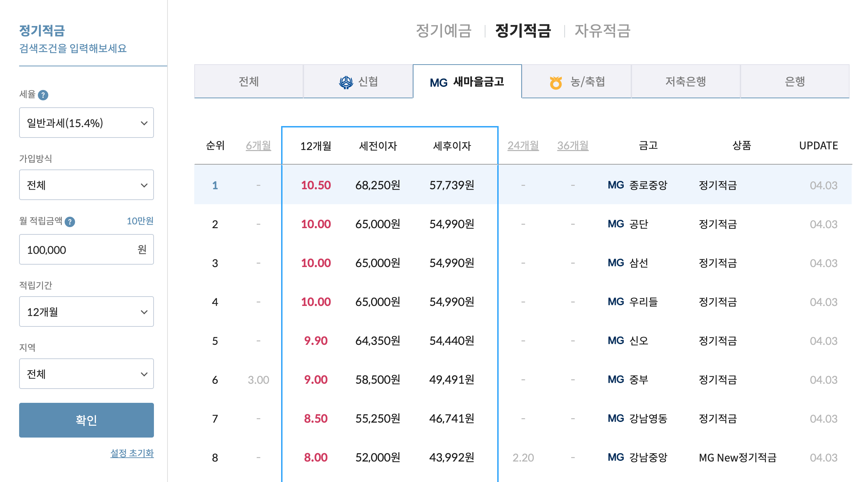Open the 가입방식 dropdown
The image size is (868, 482).
(x=86, y=185)
